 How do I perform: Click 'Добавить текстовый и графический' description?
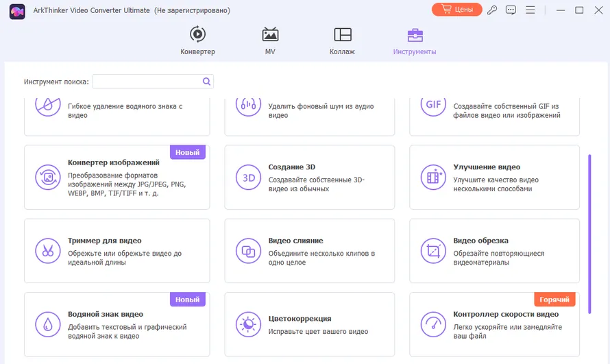pos(127,331)
